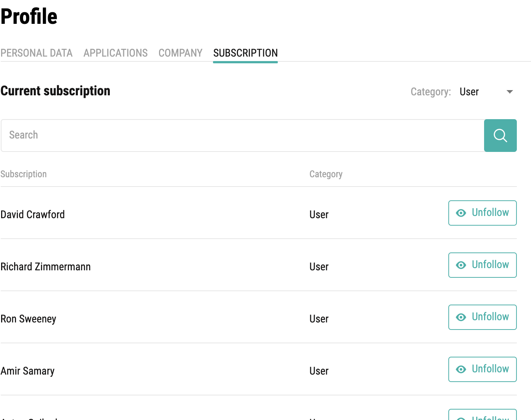
Task: Click User category in Richard Zimmermann row
Action: 319,267
